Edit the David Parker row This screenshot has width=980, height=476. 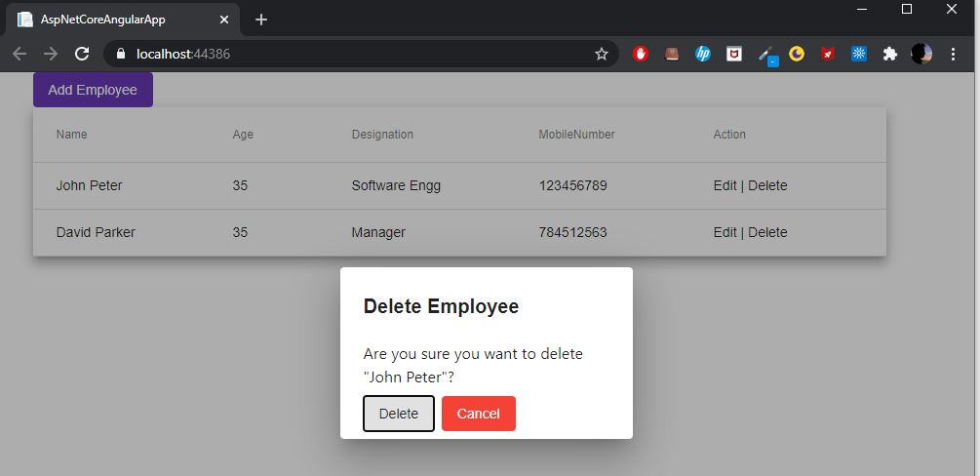click(725, 233)
